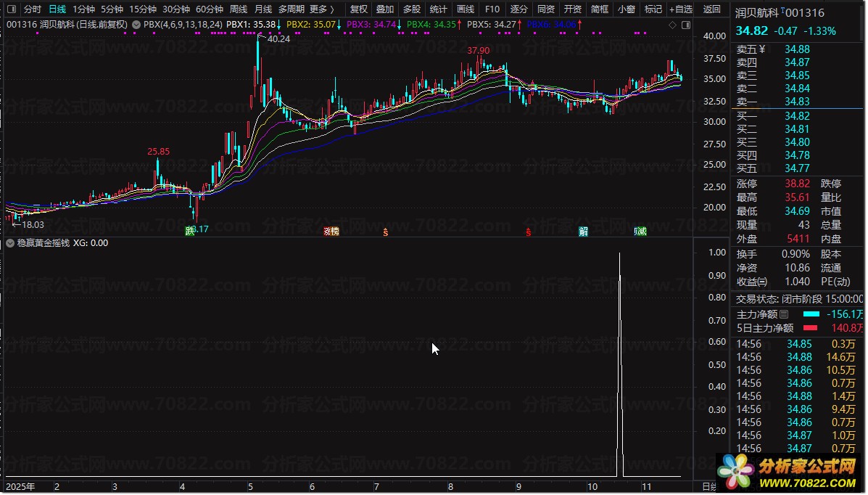Image resolution: width=868 pixels, height=495 pixels.
Task: Click the 卖一 price 34.83
Action: 797,102
